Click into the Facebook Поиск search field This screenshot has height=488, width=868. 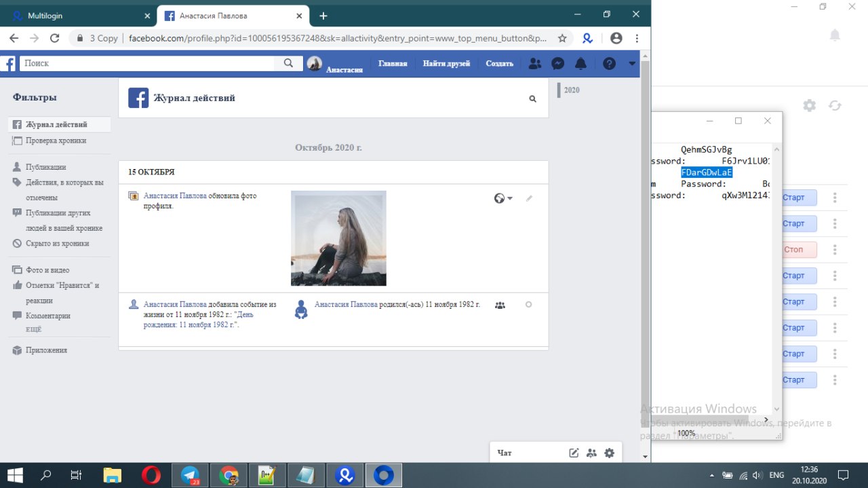[148, 63]
